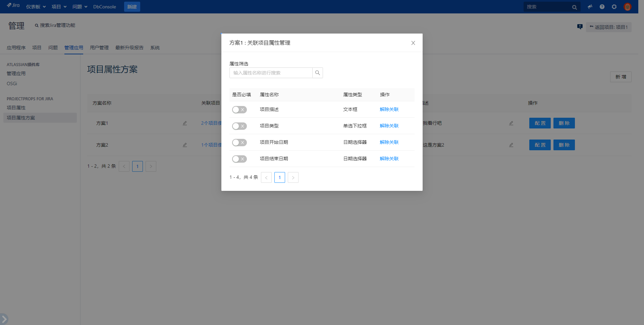Image resolution: width=644 pixels, height=325 pixels.
Task: Switch to the 用户管理 tab
Action: 99,48
